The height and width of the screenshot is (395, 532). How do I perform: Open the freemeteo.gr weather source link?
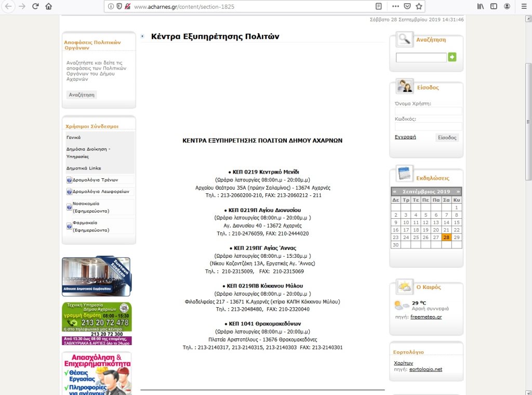(426, 317)
